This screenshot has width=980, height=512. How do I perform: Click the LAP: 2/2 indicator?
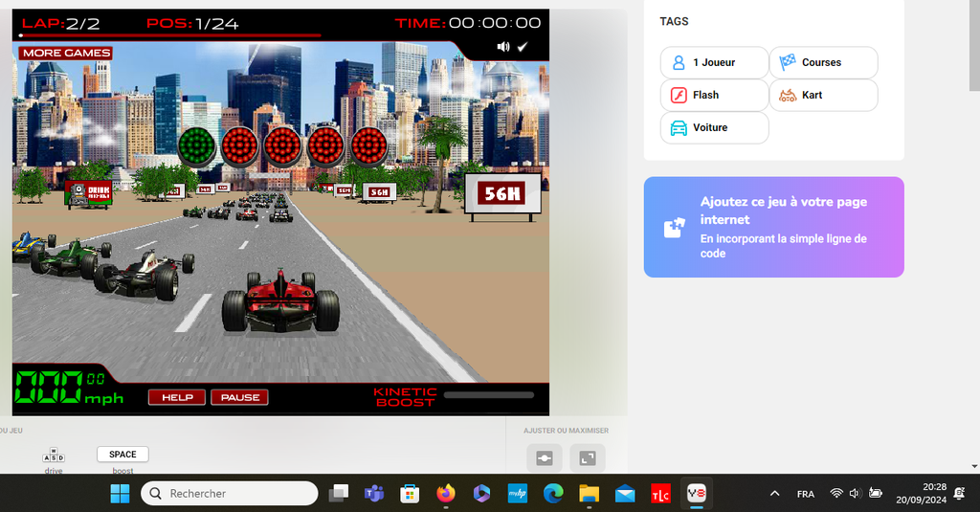[60, 24]
